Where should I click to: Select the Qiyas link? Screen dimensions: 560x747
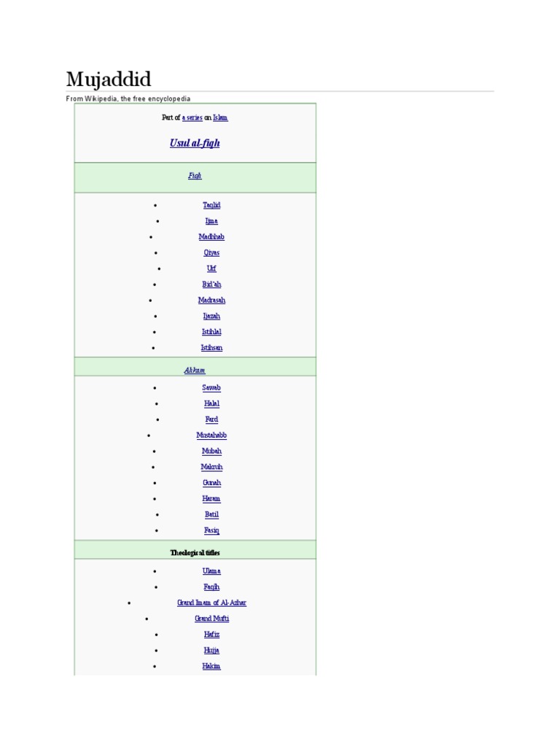click(211, 253)
